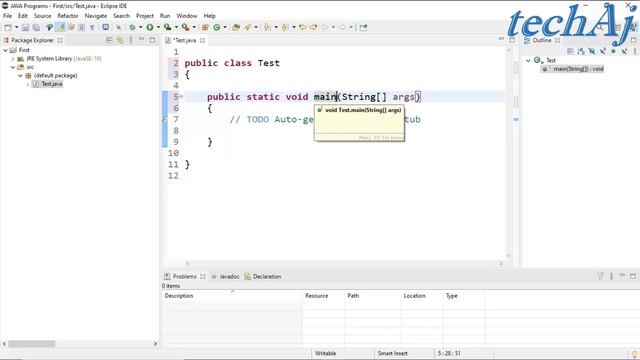Image resolution: width=640 pixels, height=360 pixels.
Task: Collapse the default package node
Action: coord(20,76)
